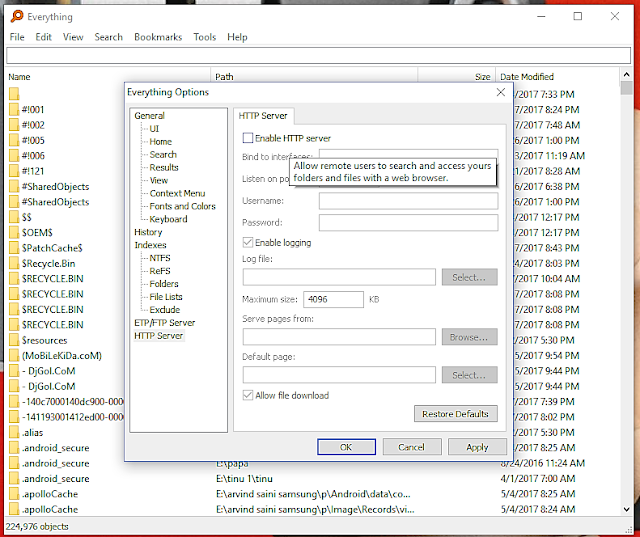Click the Cancel button
Image resolution: width=640 pixels, height=537 pixels.
[x=412, y=447]
